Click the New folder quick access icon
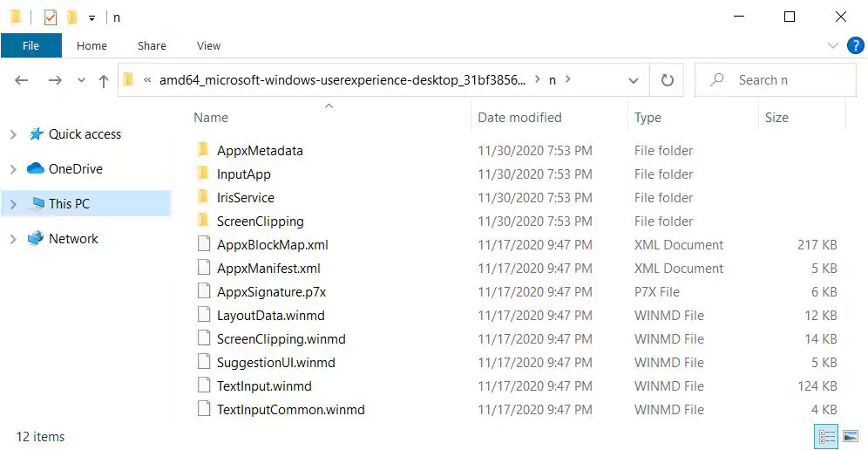868x450 pixels. tap(72, 17)
